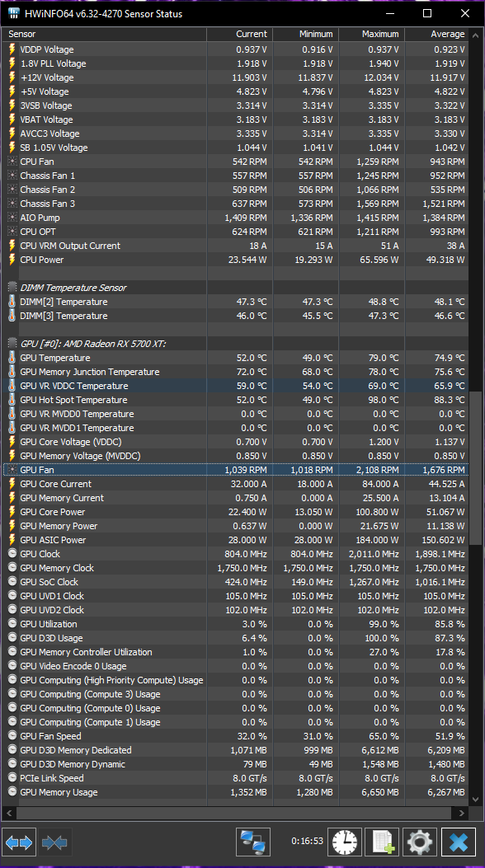The image size is (485, 868).
Task: Open the network remote monitoring icon
Action: pyautogui.click(x=253, y=842)
